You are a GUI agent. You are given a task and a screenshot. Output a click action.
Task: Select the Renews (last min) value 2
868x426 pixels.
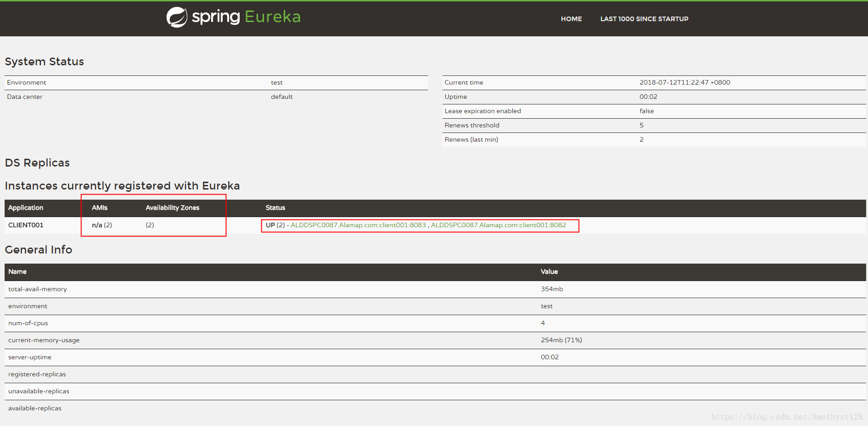click(x=642, y=139)
